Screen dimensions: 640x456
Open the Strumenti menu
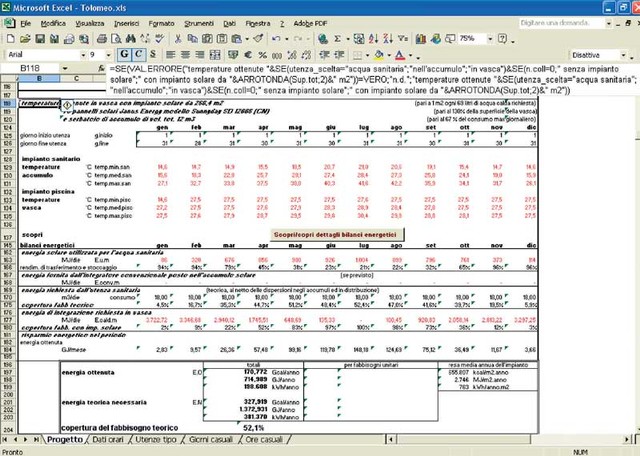point(199,24)
